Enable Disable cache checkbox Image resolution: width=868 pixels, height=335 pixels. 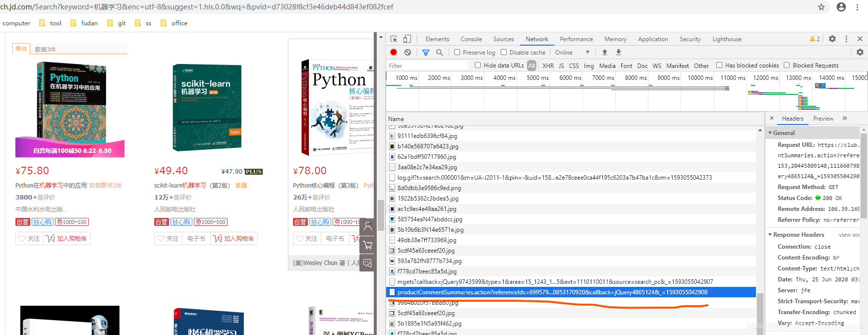point(504,52)
